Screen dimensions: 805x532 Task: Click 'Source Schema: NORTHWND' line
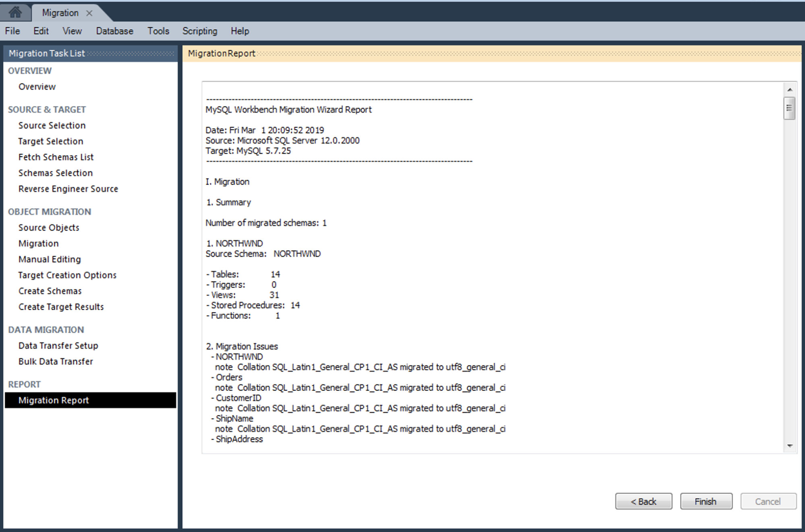point(263,254)
